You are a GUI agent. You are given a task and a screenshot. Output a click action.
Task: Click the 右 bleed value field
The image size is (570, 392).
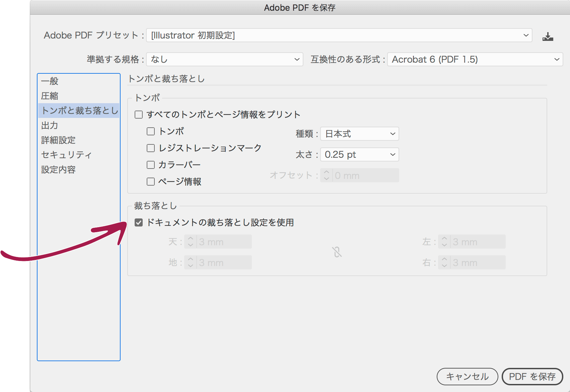(x=478, y=262)
